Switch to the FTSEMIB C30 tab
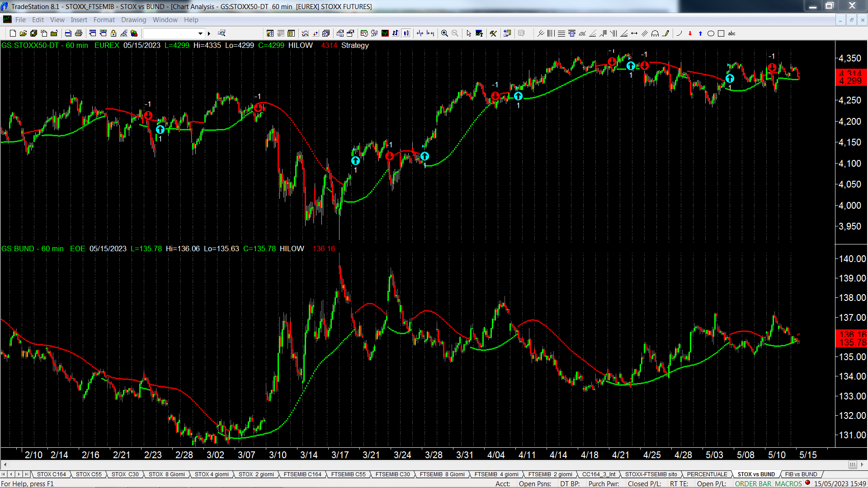Screen dimensions: 868x488 (393, 474)
